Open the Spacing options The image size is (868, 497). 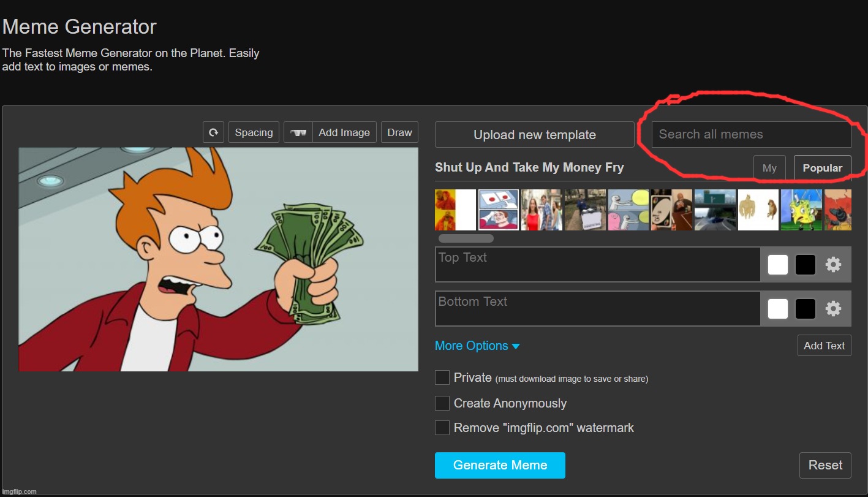pos(254,132)
